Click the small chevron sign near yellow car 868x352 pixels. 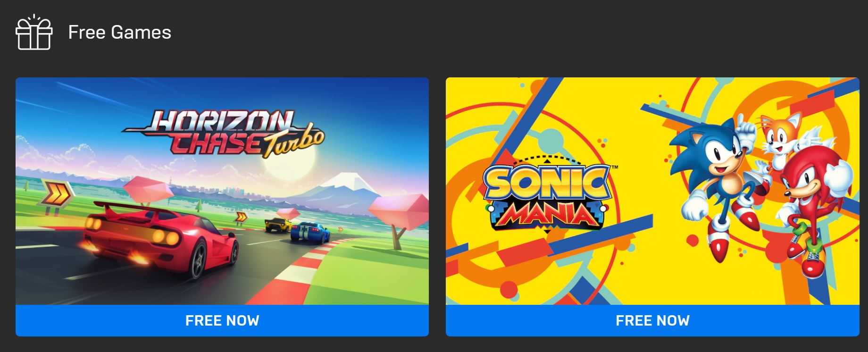[242, 218]
